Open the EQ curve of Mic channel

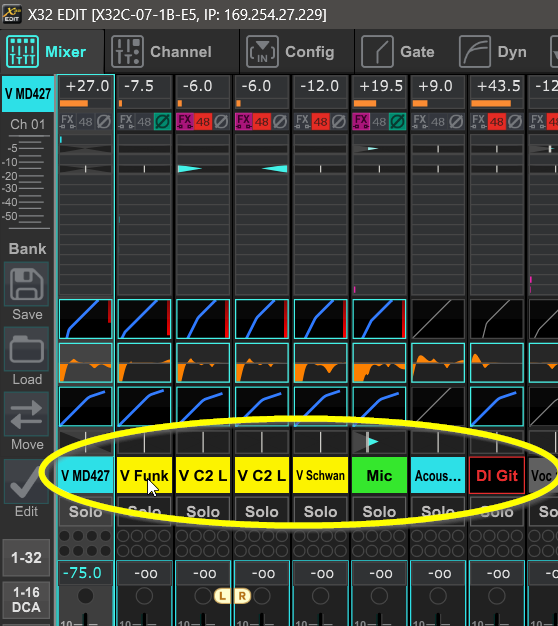click(379, 363)
